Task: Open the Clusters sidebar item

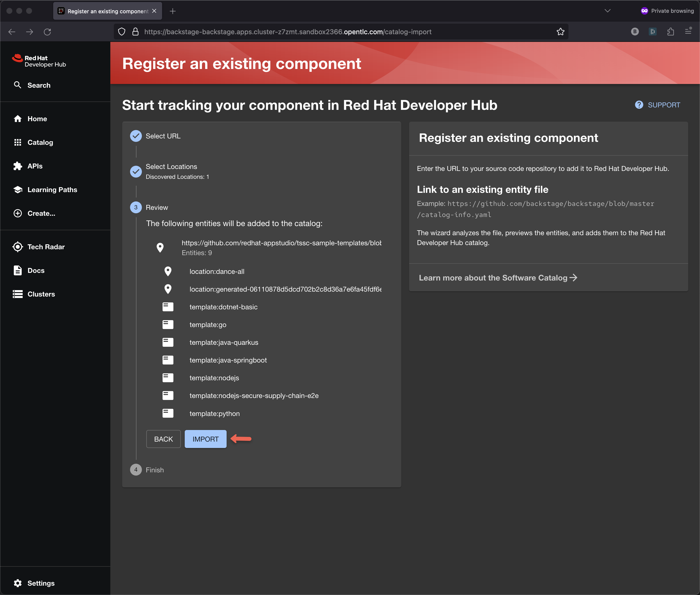Action: (x=41, y=294)
